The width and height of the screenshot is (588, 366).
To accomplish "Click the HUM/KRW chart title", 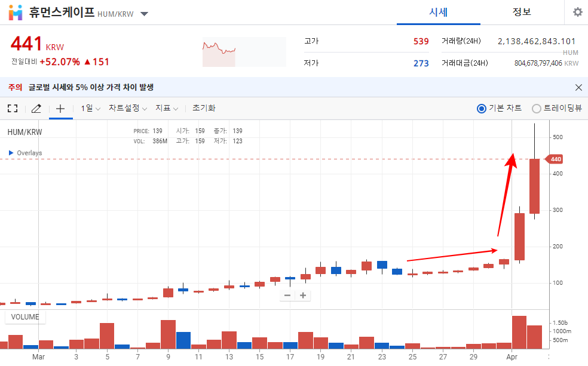I will tap(24, 132).
